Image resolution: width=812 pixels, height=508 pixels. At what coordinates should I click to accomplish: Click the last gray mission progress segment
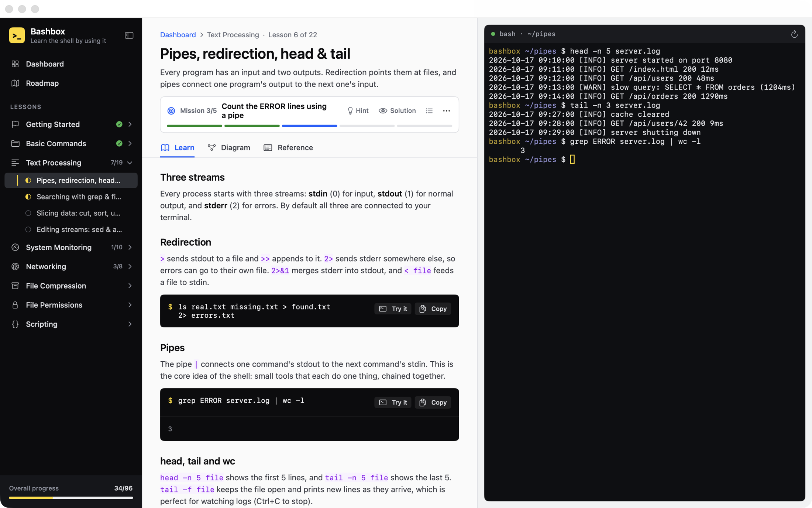(x=424, y=126)
